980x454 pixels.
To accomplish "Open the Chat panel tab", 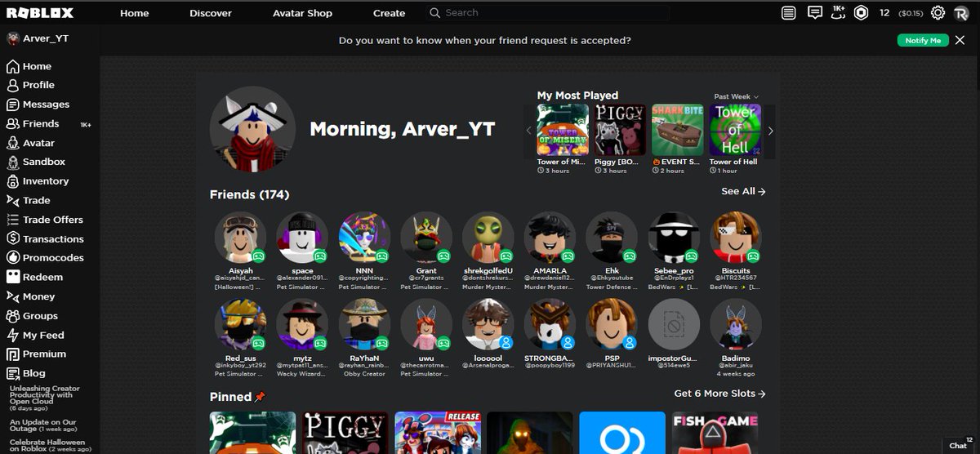I will tap(959, 443).
